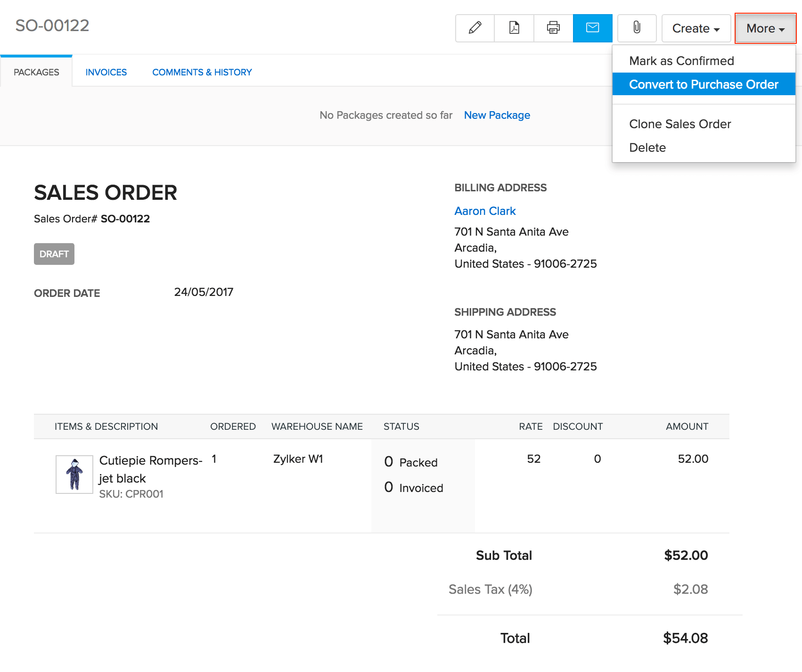802x672 pixels.
Task: Switch to the PACKAGES tab
Action: pos(36,72)
